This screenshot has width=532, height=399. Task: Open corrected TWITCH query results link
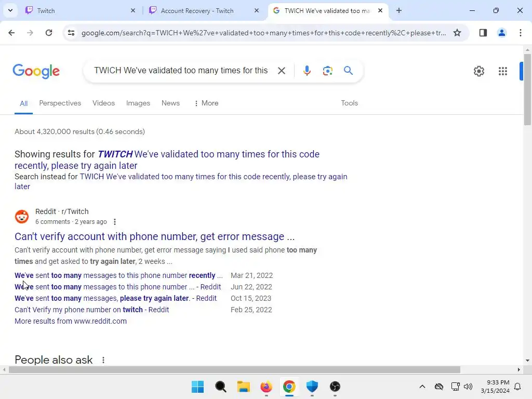[167, 160]
